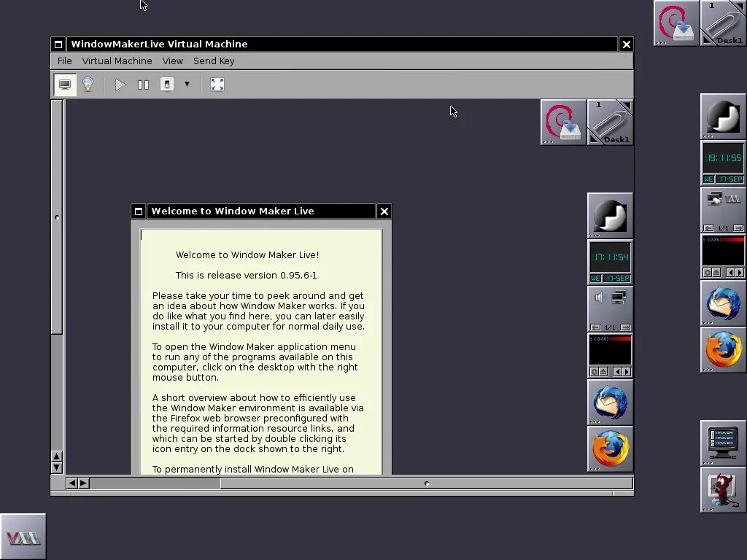Click the next triangle on host i386 dockapp
Image resolution: width=747 pixels, height=560 pixels.
[x=740, y=273]
